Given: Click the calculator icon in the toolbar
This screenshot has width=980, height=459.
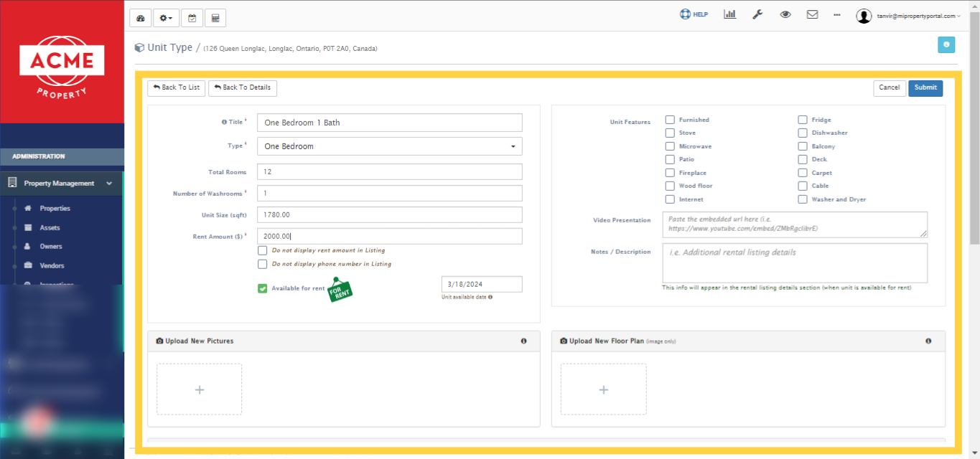Looking at the screenshot, I should coord(215,17).
